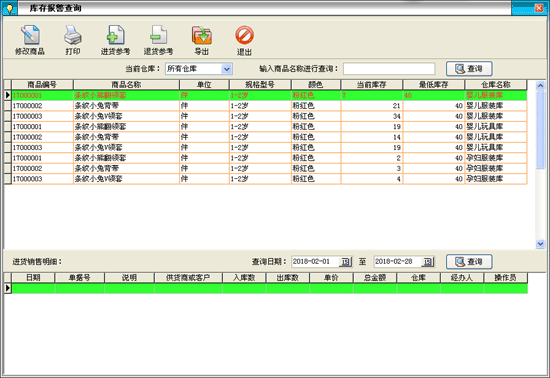The image size is (550, 378).
Task: Click the bottom 查询 button beside dates
Action: coord(469,262)
